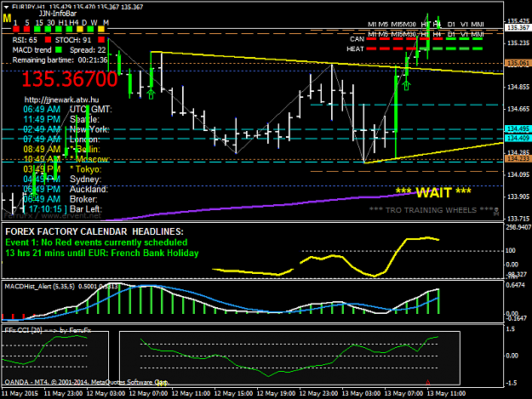
Task: Click the yellow square under InfoBar timeframe M
Action: [101, 30]
